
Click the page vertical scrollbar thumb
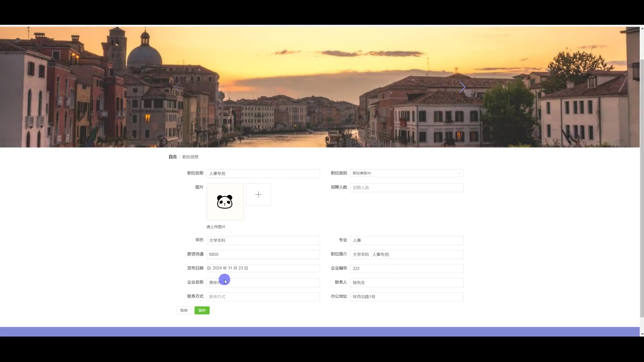(x=642, y=188)
